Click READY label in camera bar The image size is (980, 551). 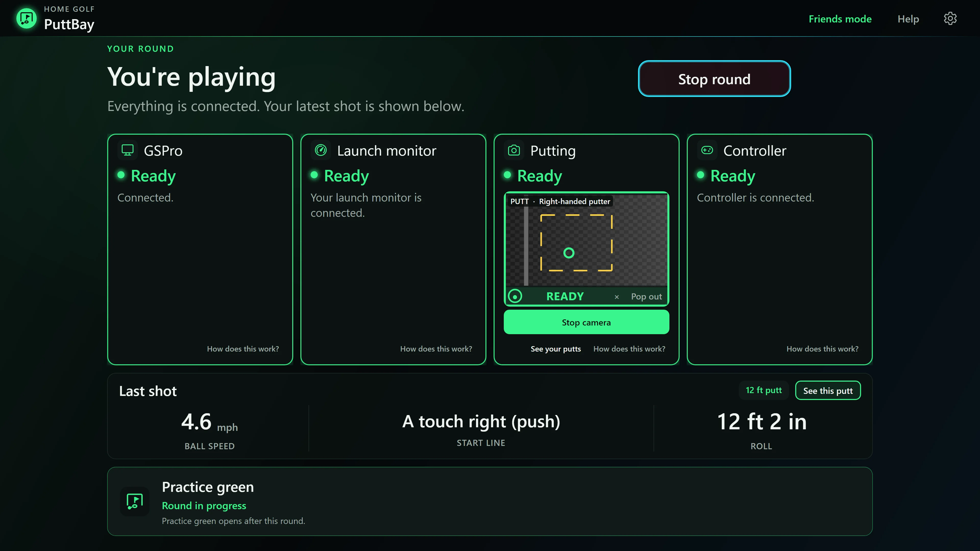point(565,297)
